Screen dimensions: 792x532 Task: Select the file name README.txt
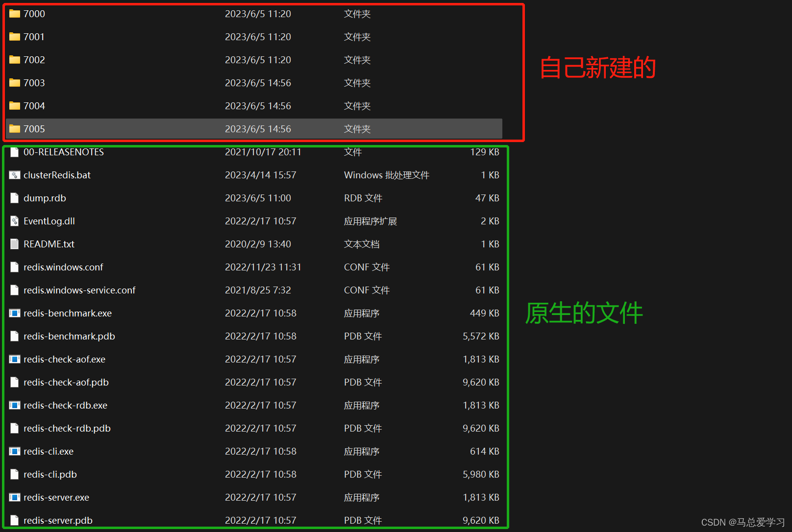(x=49, y=244)
